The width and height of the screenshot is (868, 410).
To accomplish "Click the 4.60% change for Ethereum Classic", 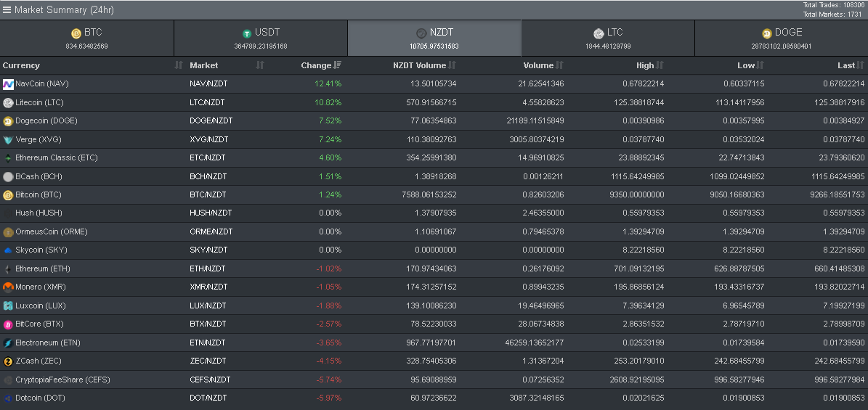I will pyautogui.click(x=330, y=157).
